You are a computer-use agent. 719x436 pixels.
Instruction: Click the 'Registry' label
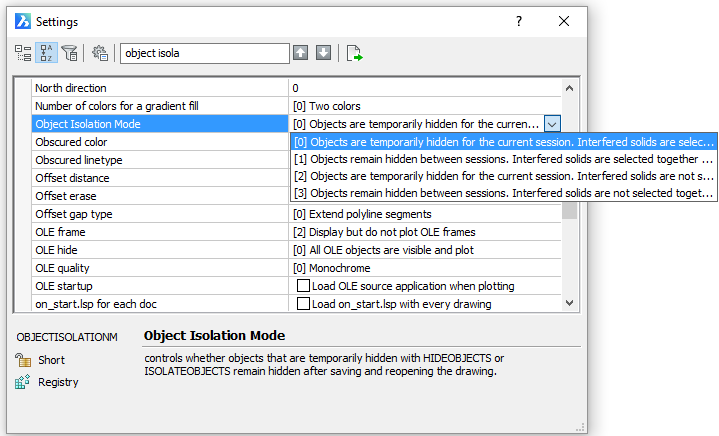pyautogui.click(x=58, y=382)
